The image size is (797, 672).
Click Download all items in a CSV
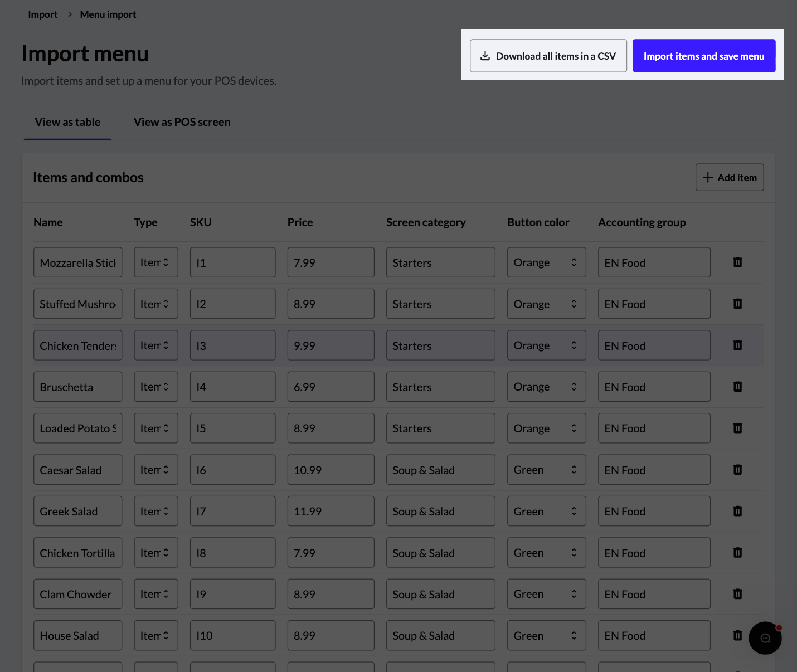point(548,56)
